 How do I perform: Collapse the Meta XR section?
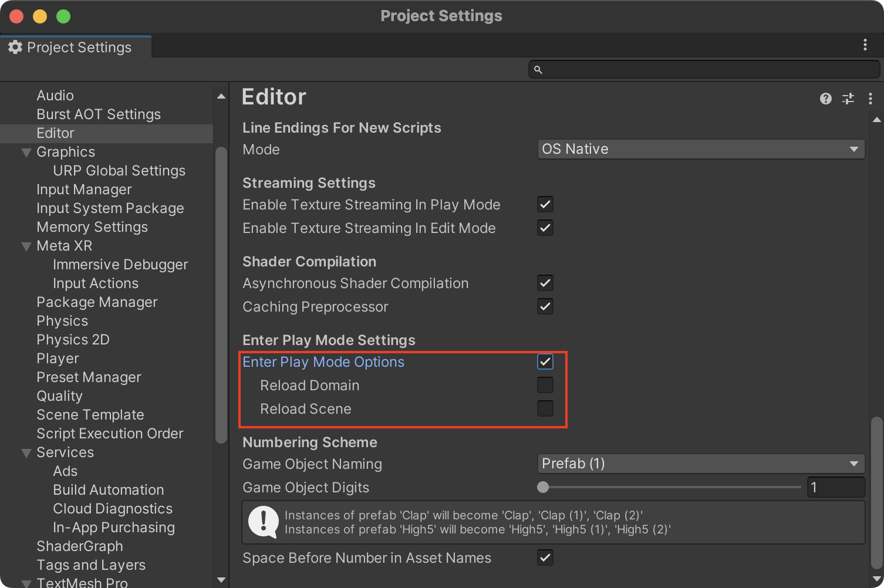click(26, 246)
